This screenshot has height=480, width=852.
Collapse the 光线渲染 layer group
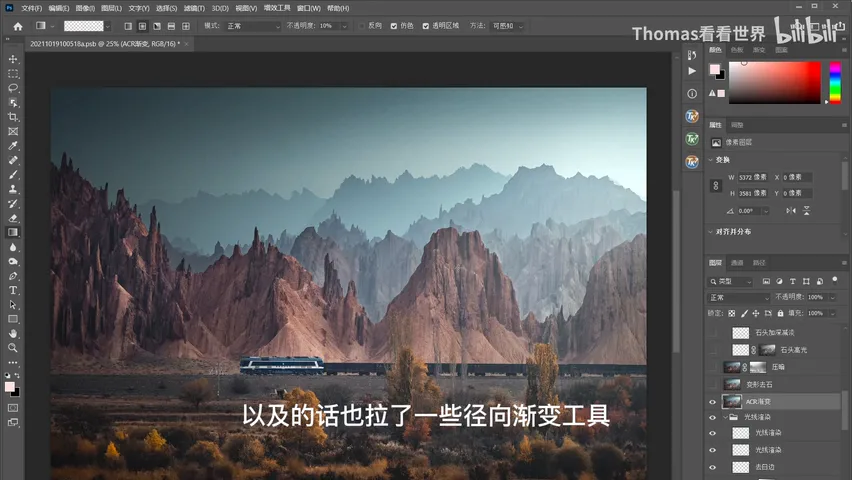(725, 417)
